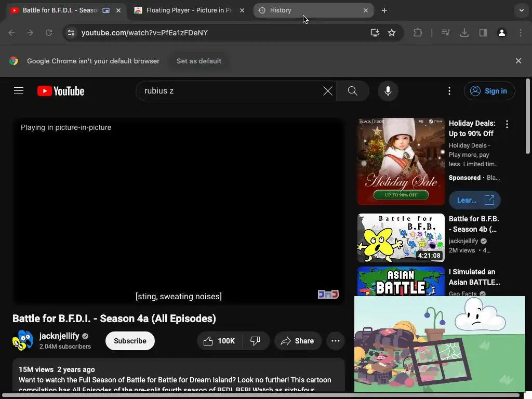Open the Holiday Deals ad options menu
The height and width of the screenshot is (399, 532).
pyautogui.click(x=507, y=124)
